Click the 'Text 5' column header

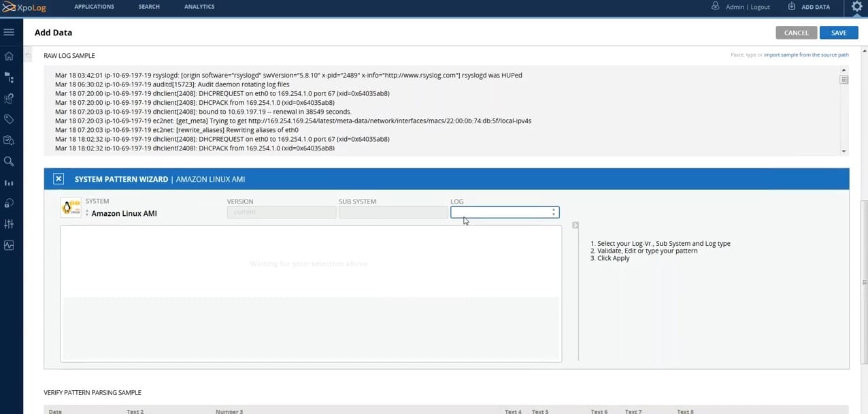[540, 411]
